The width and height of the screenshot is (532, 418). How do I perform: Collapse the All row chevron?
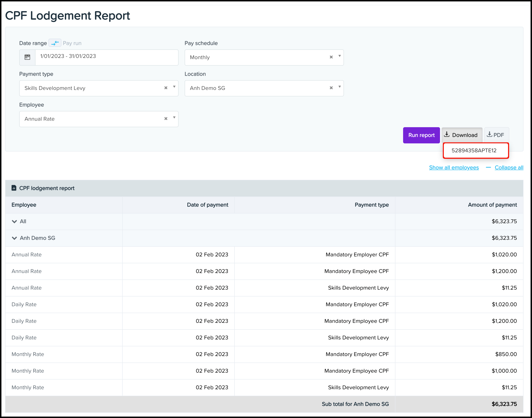14,222
